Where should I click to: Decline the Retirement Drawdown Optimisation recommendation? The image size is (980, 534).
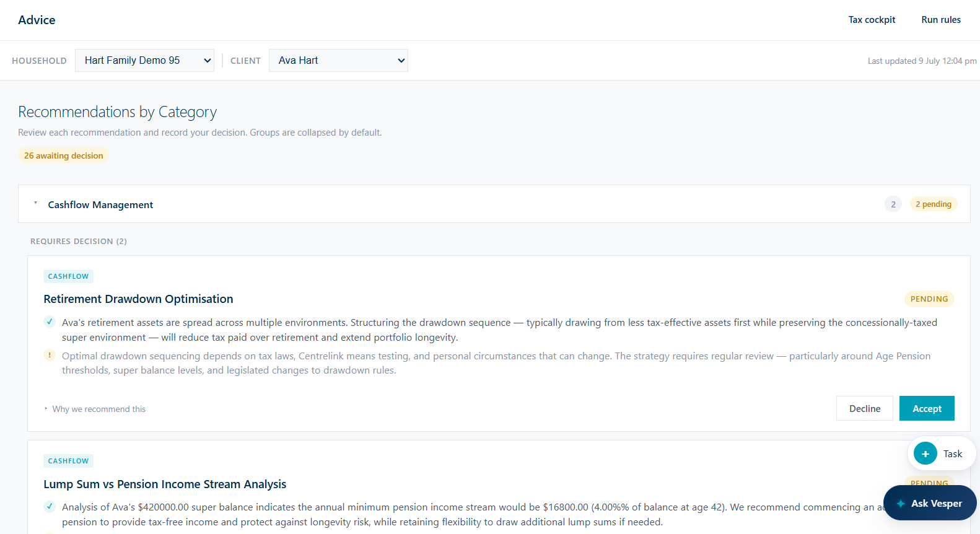[x=865, y=408]
